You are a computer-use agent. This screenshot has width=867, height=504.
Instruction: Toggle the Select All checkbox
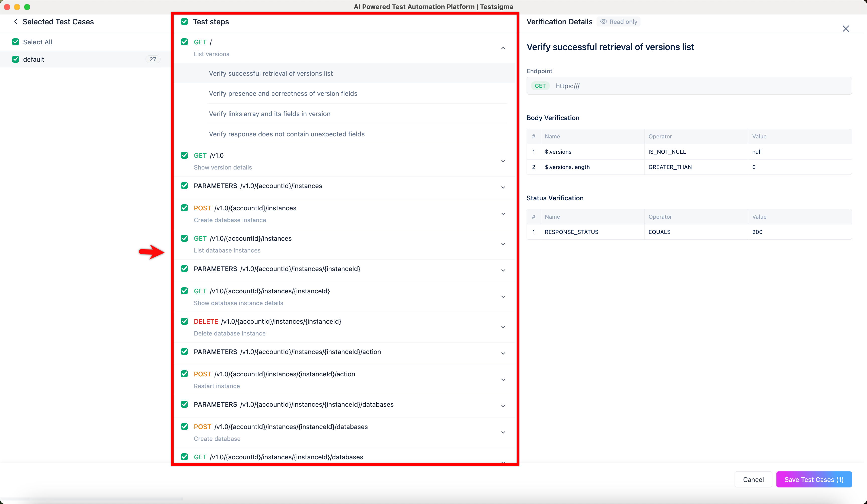click(16, 42)
